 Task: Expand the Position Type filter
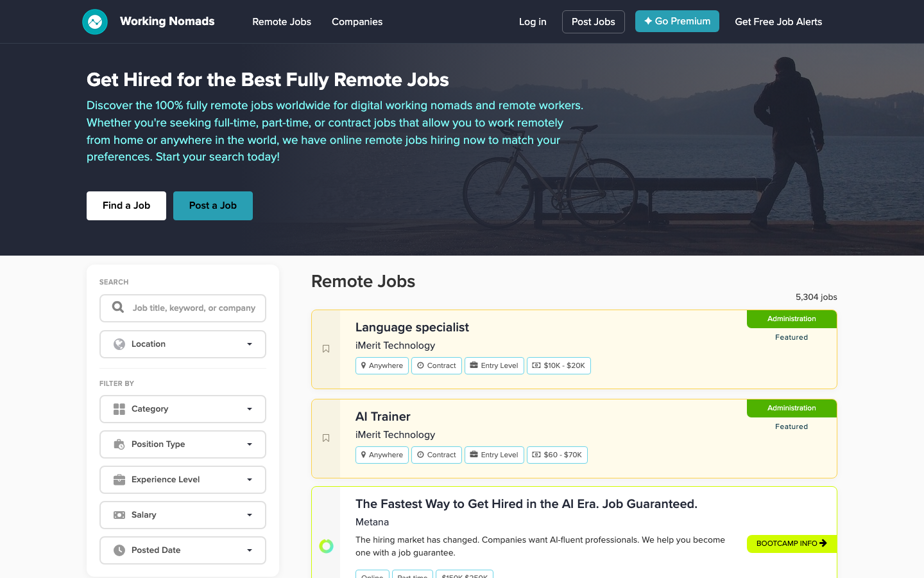183,444
